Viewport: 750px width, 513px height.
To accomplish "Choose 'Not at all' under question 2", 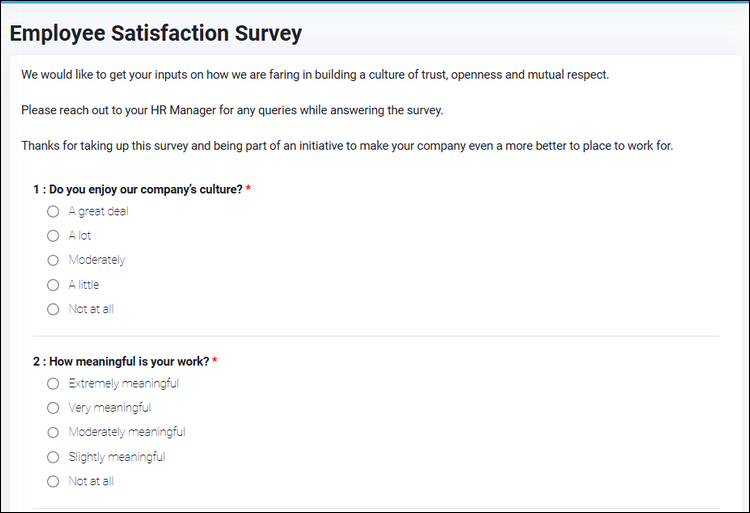I will (53, 481).
